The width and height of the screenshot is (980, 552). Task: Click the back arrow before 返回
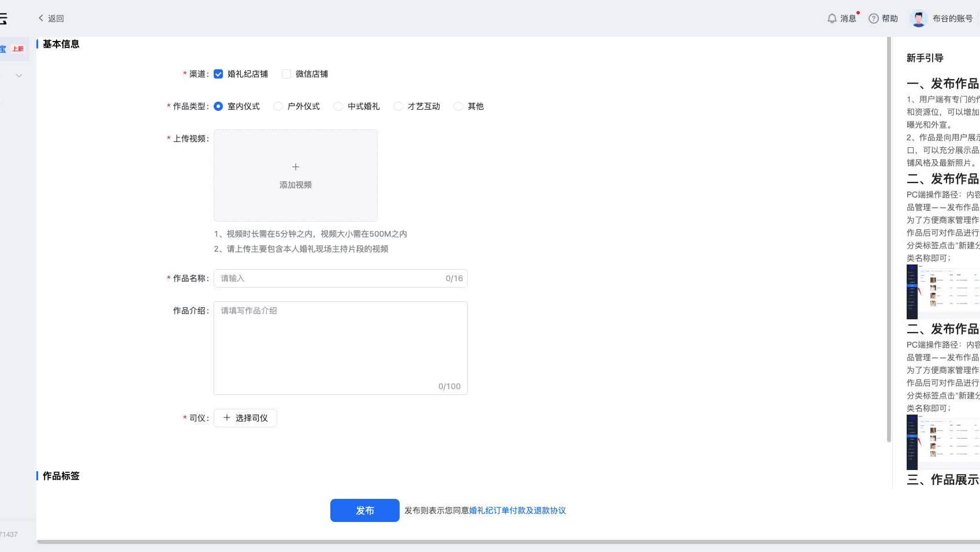click(40, 18)
